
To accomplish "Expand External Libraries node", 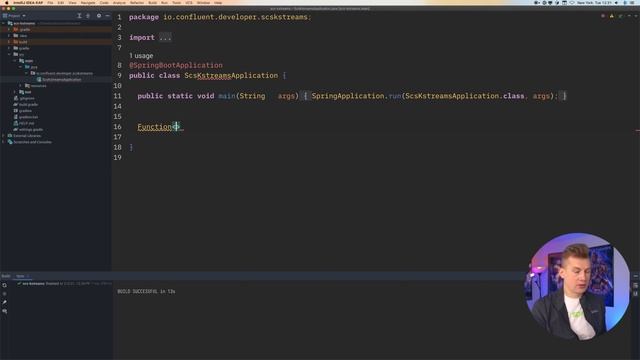I will pos(4,136).
